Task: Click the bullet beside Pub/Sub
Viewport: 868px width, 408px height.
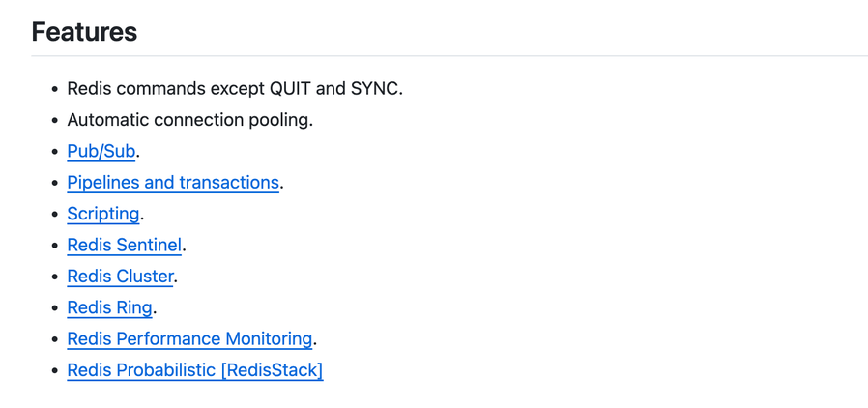Action: tap(54, 152)
